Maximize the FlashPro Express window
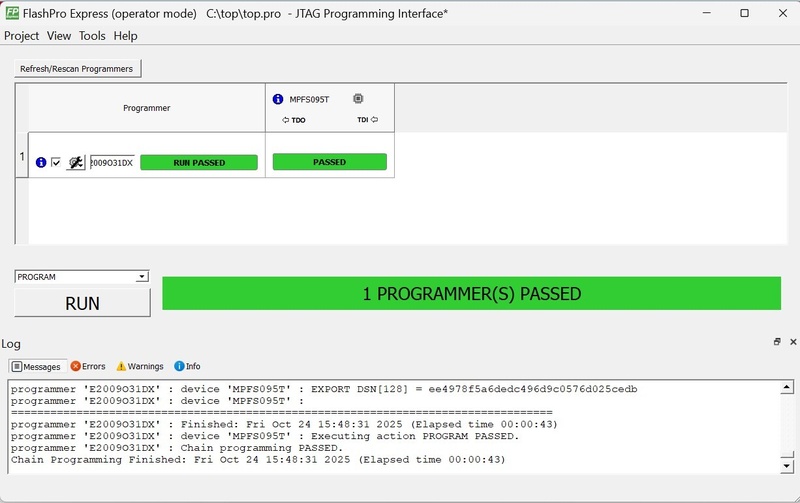This screenshot has width=800, height=503. tap(744, 13)
